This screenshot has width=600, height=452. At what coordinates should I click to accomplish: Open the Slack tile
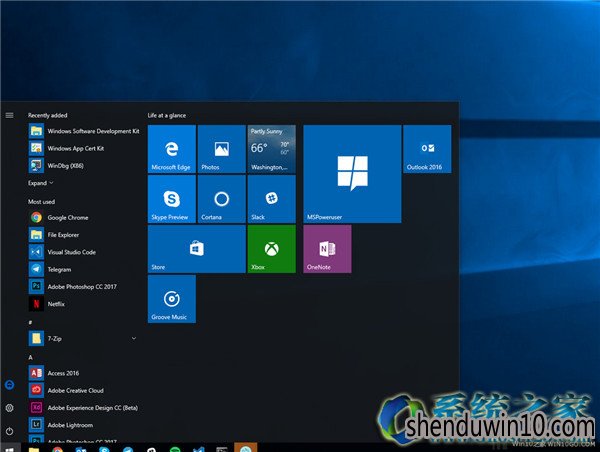pyautogui.click(x=272, y=199)
